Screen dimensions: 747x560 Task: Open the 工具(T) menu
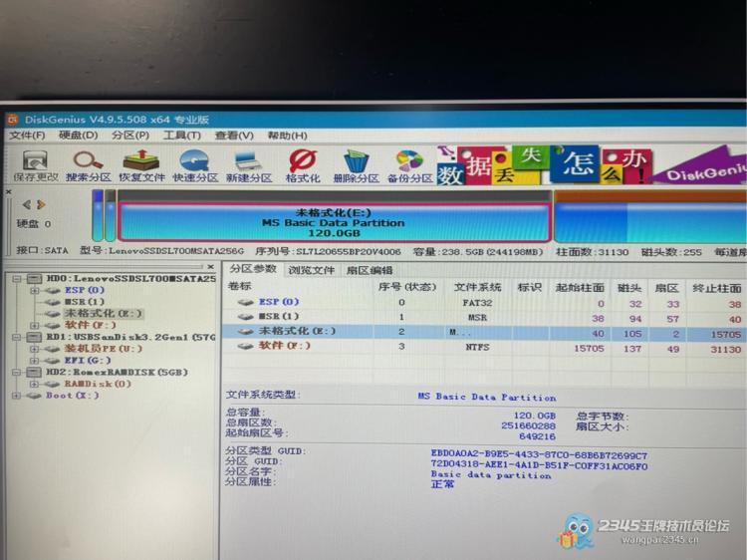181,135
